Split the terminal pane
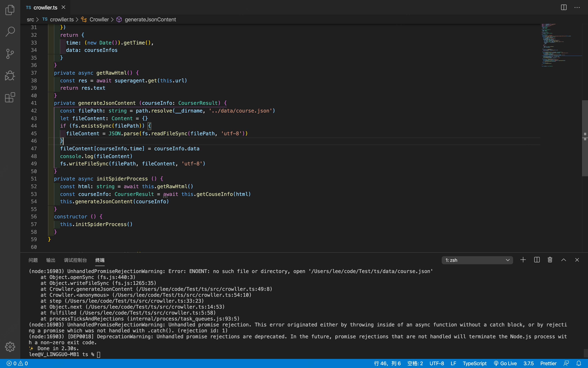The height and width of the screenshot is (368, 588). (537, 260)
